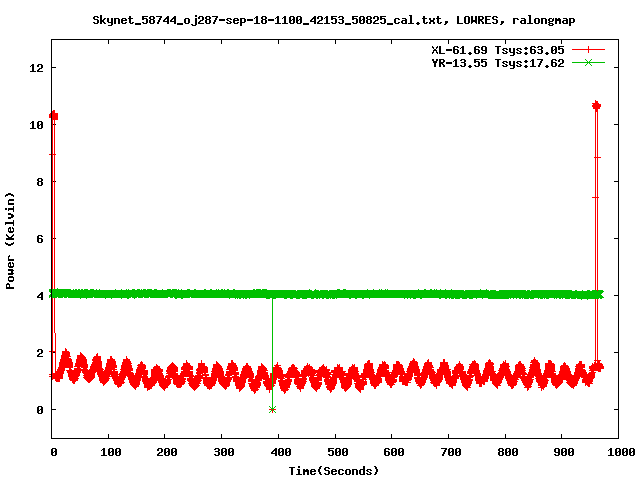
Task: Click the red XL legend line sample
Action: (x=589, y=49)
